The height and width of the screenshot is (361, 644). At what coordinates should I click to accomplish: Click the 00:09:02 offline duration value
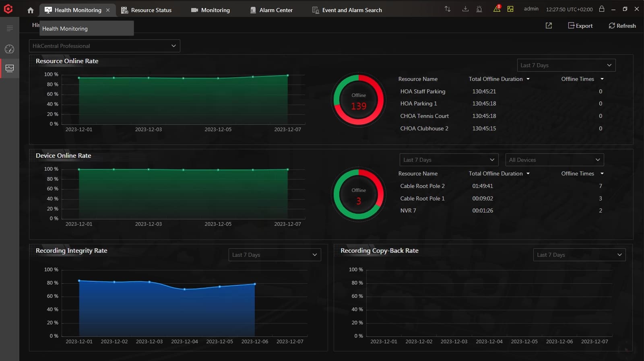tap(483, 198)
